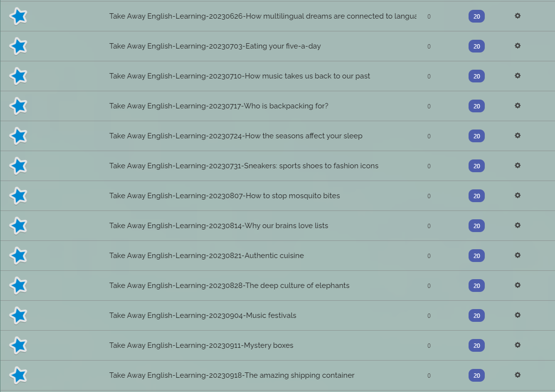Click the 20 badge for Music festivals

point(476,315)
